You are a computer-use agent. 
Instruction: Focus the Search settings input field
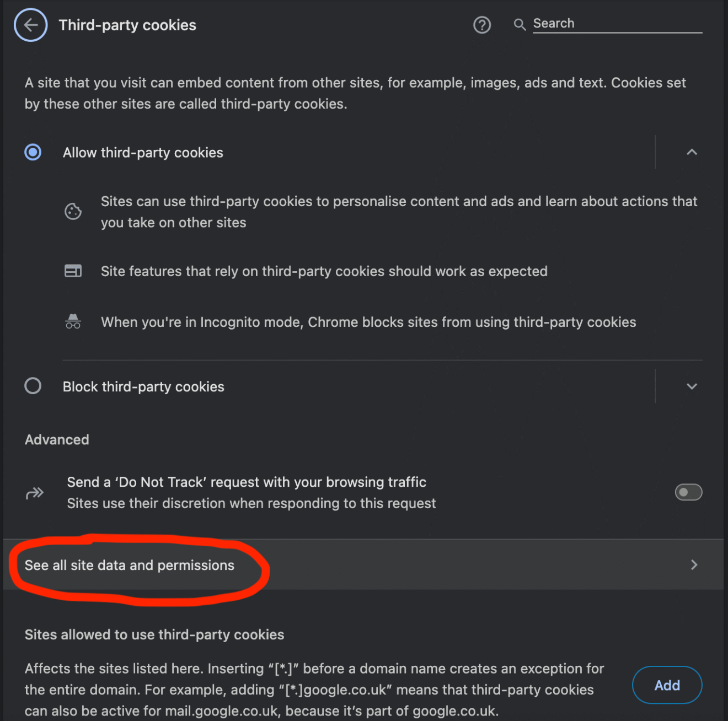617,24
